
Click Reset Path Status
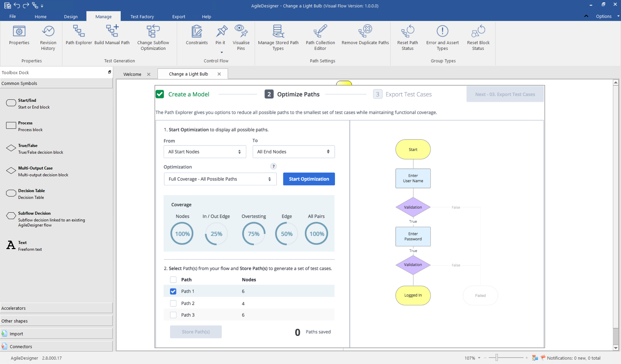(407, 38)
